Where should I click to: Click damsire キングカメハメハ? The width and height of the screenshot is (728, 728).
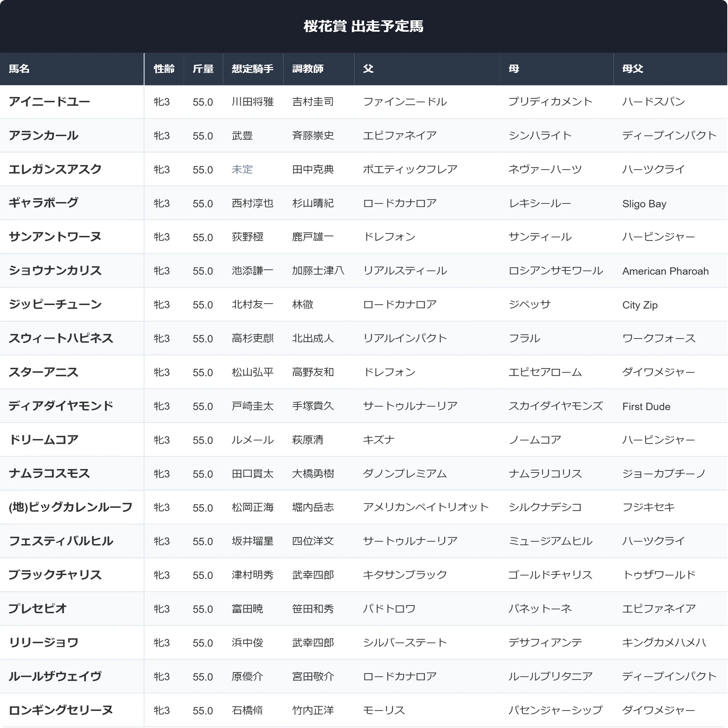point(664,642)
